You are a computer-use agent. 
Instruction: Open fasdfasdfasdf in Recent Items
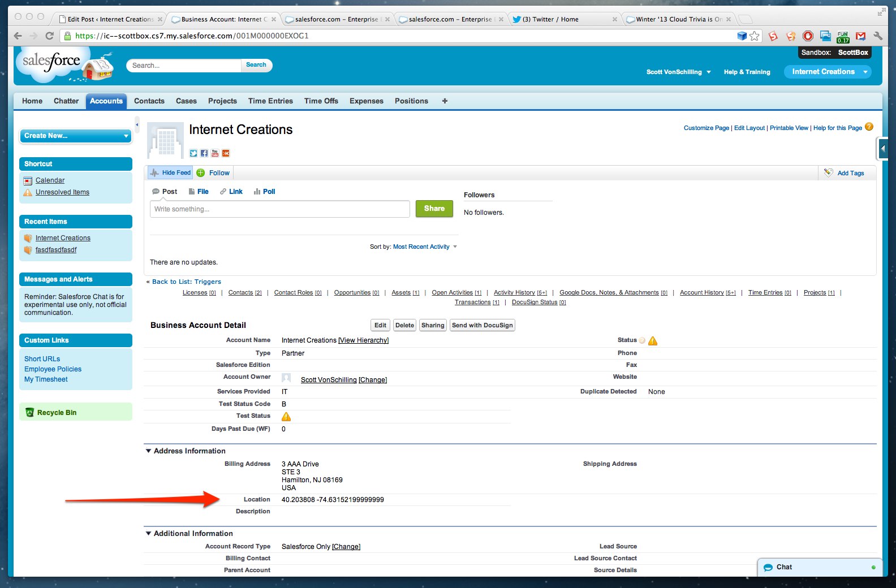[x=56, y=250]
